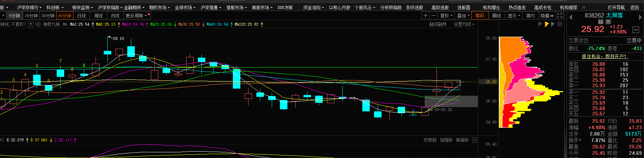Switch to 5分钟 period
Image resolution: width=644 pixels, height=158 pixels.
point(15,16)
